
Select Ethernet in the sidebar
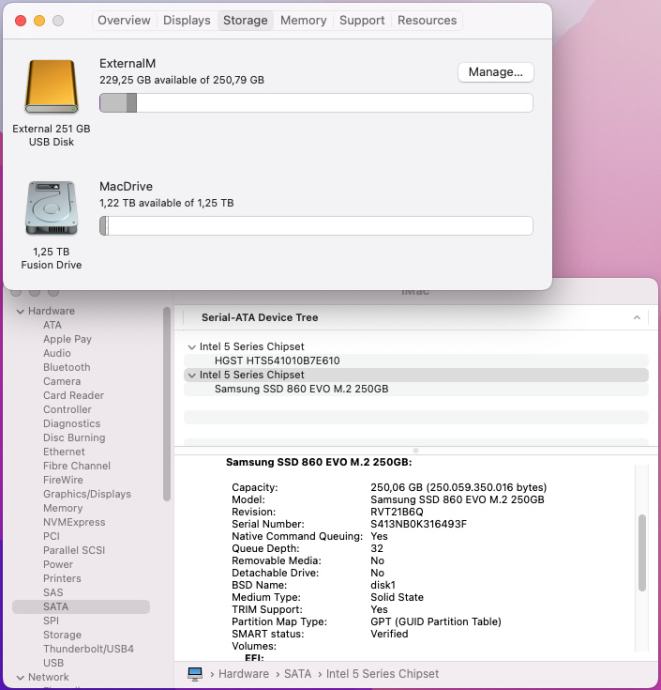[64, 451]
